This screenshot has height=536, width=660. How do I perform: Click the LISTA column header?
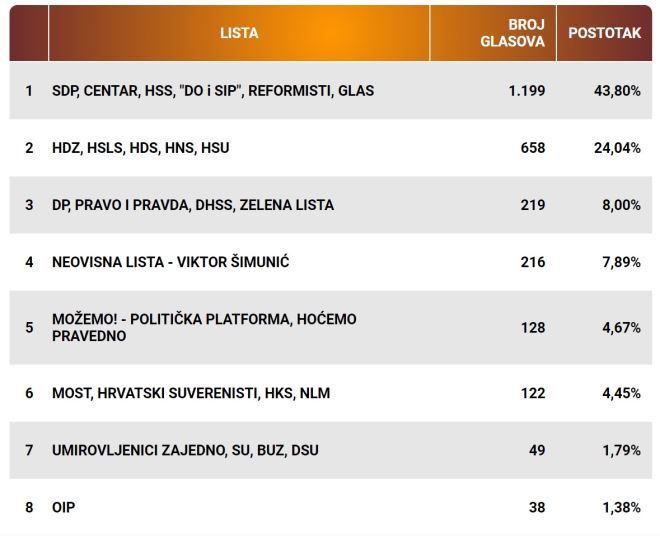click(x=239, y=33)
